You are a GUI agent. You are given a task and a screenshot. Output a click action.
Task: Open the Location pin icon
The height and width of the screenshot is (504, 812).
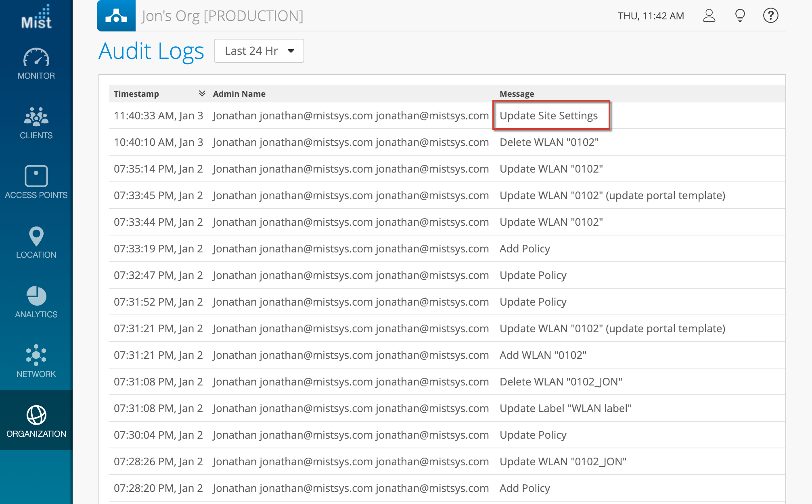click(x=36, y=236)
